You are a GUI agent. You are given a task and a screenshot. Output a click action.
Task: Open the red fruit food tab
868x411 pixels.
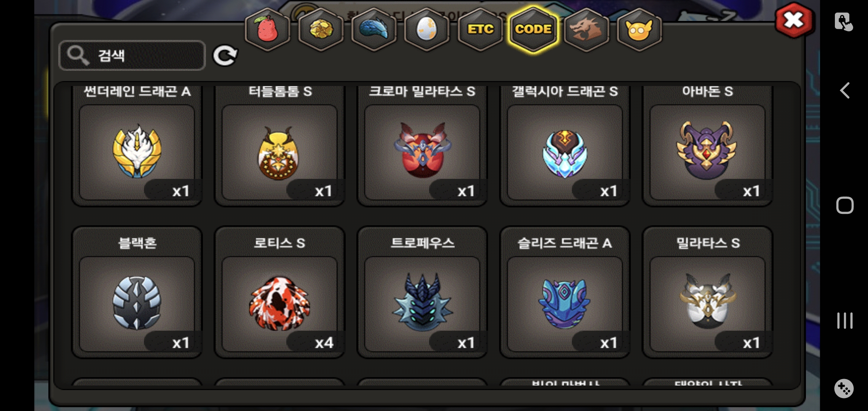pos(268,29)
